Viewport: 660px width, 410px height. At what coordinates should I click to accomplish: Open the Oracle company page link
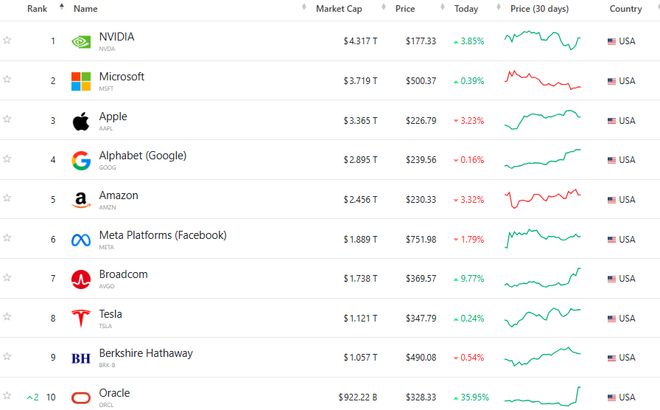coord(114,393)
